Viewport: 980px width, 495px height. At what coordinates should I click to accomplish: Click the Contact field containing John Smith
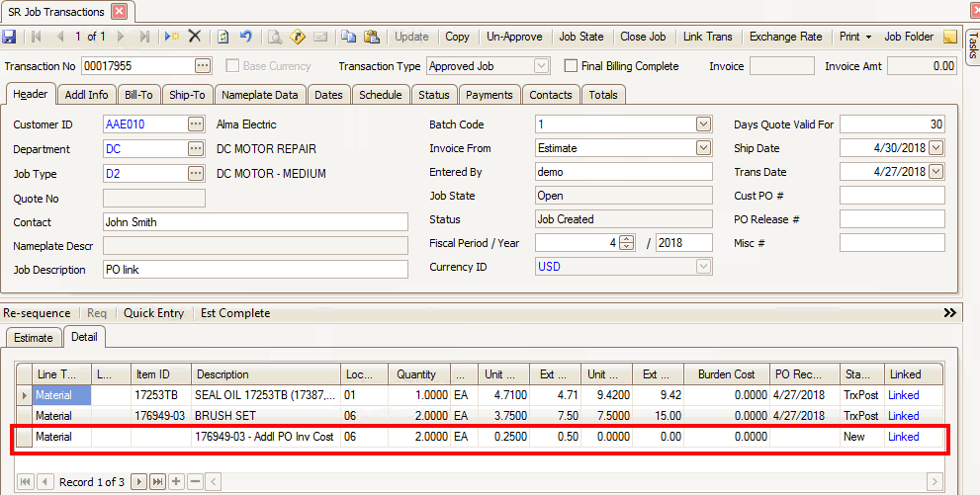(x=255, y=222)
